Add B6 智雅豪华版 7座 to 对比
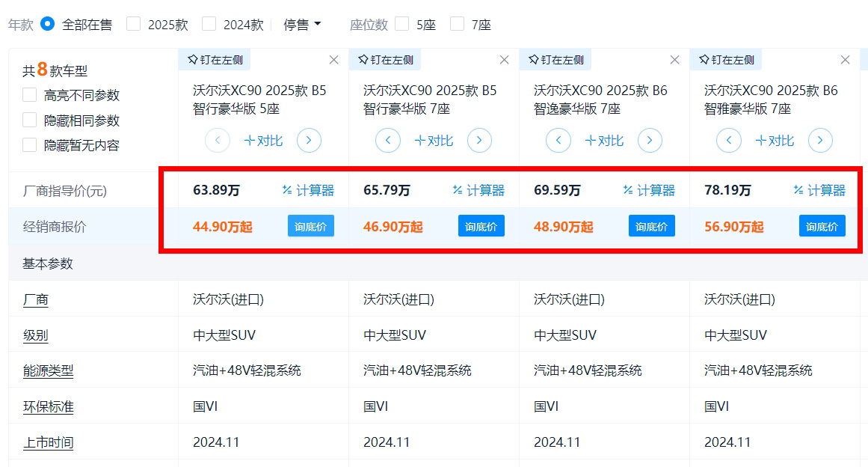This screenshot has height=467, width=868. (775, 141)
